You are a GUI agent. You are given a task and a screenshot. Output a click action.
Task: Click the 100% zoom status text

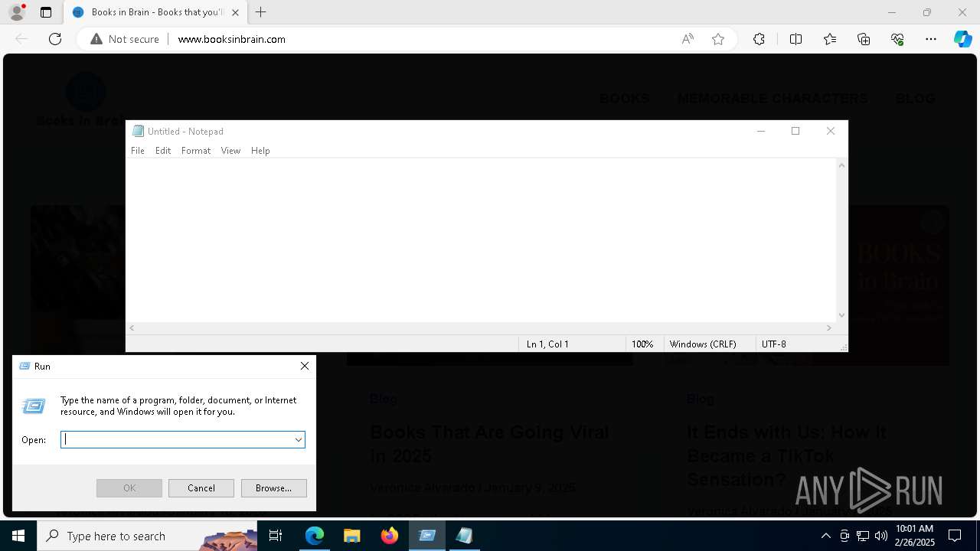(642, 344)
